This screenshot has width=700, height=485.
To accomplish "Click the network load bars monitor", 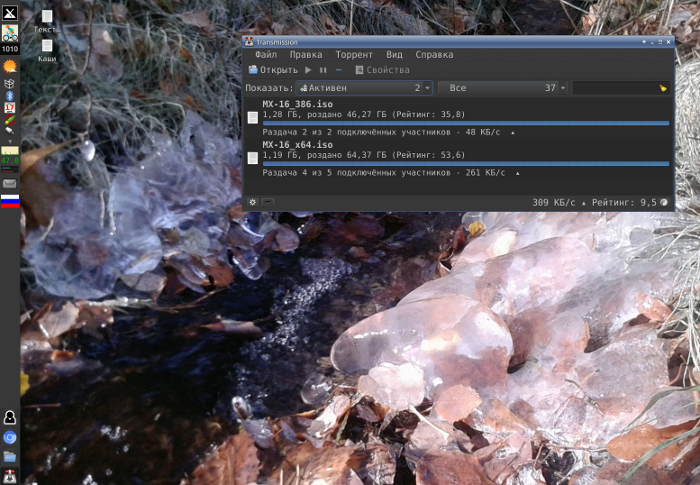I will tap(10, 170).
